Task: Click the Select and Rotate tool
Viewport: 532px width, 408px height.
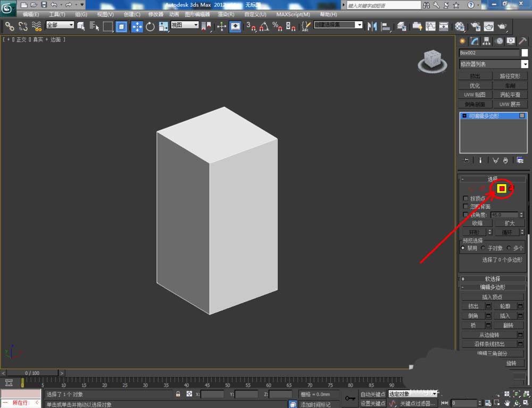Action: pos(150,26)
